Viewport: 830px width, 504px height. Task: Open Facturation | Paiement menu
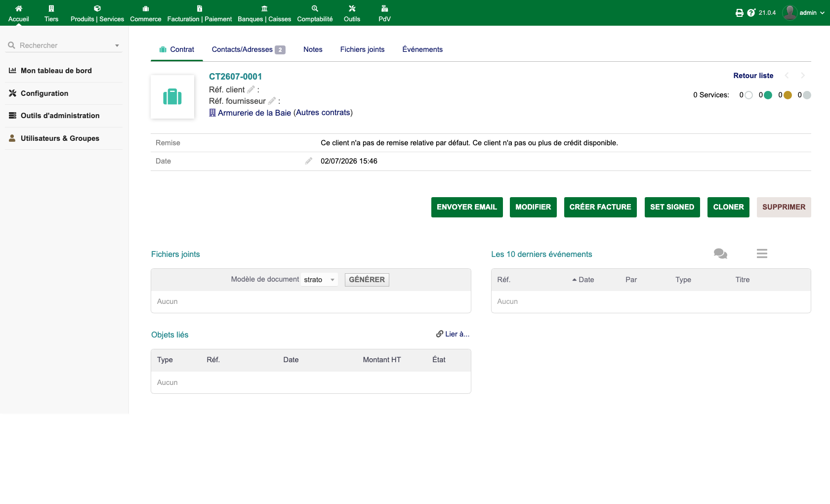click(200, 13)
